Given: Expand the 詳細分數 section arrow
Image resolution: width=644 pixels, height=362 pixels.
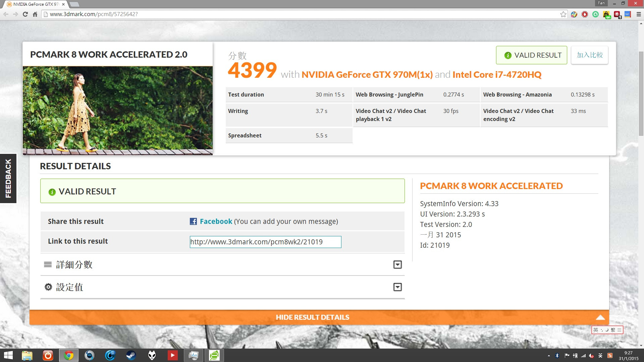Looking at the screenshot, I should [x=397, y=264].
